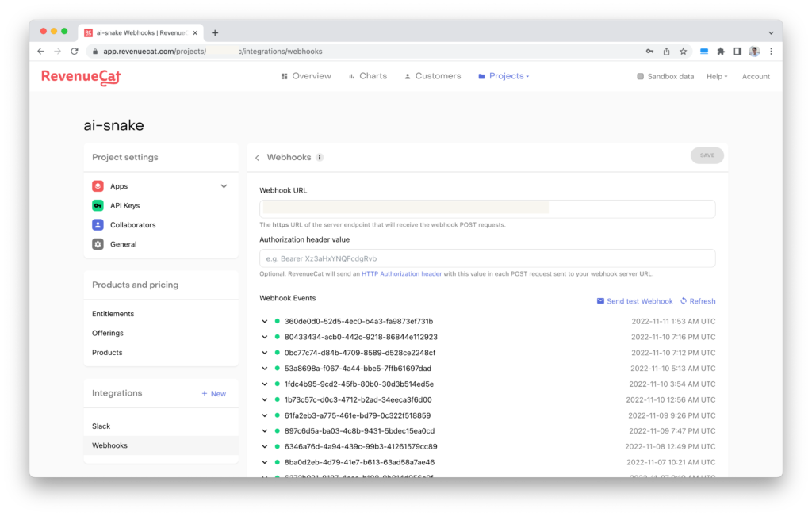Expand webhook event 8ba0d2eb-4d79-41e7-b613-63ad58a7ae46

(265, 462)
